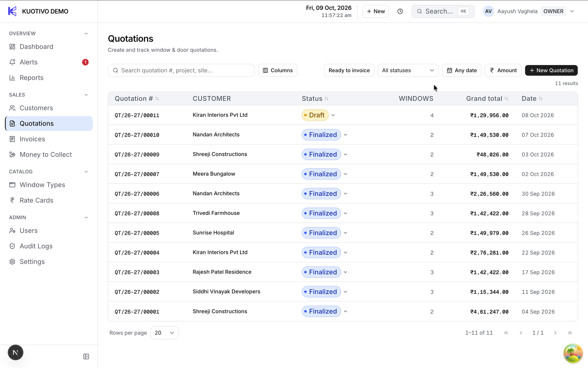Sort by Quotation # column arrows
588x368 pixels.
pyautogui.click(x=157, y=99)
